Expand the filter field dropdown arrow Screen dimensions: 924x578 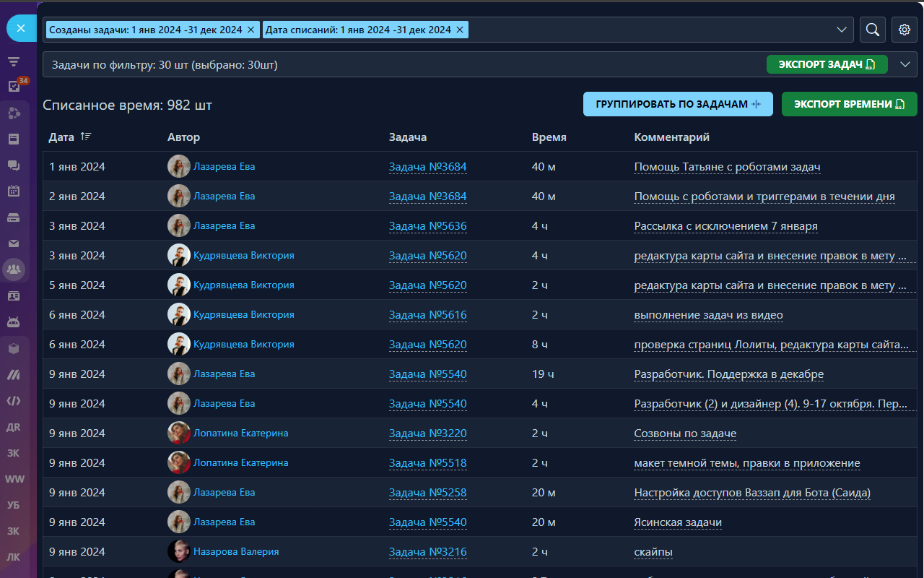pyautogui.click(x=841, y=30)
